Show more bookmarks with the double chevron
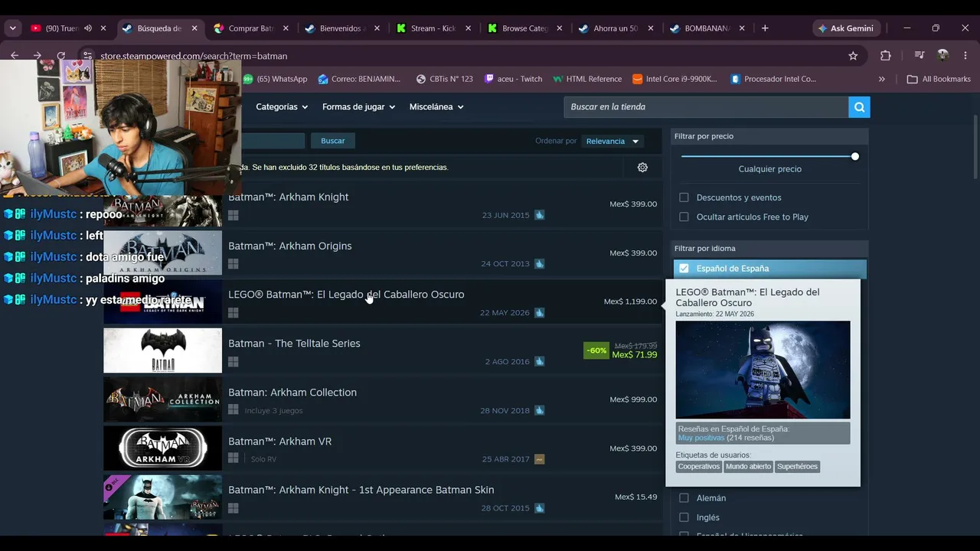Viewport: 980px width, 551px height. coord(882,79)
